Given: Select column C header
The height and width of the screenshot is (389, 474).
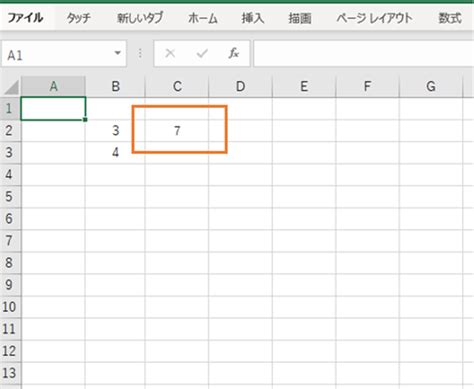Looking at the screenshot, I should click(x=177, y=87).
